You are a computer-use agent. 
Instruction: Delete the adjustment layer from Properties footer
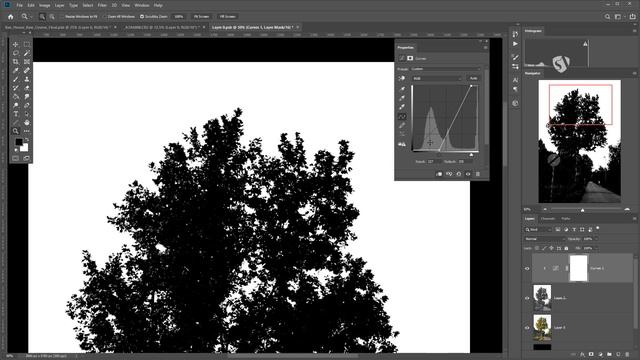(478, 174)
